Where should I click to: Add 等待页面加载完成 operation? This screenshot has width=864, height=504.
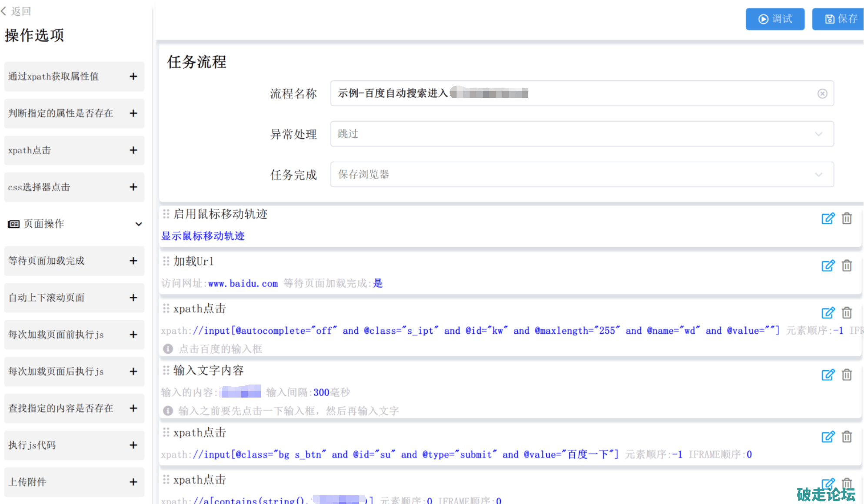133,261
